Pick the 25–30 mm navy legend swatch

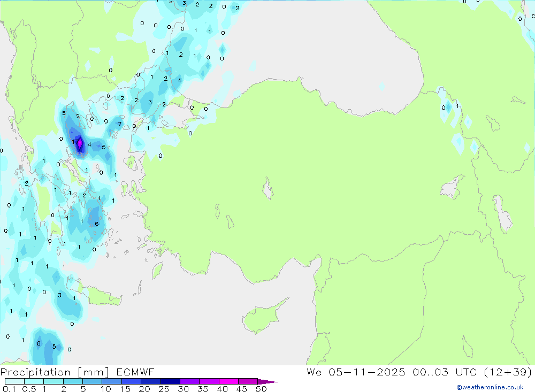(170, 381)
